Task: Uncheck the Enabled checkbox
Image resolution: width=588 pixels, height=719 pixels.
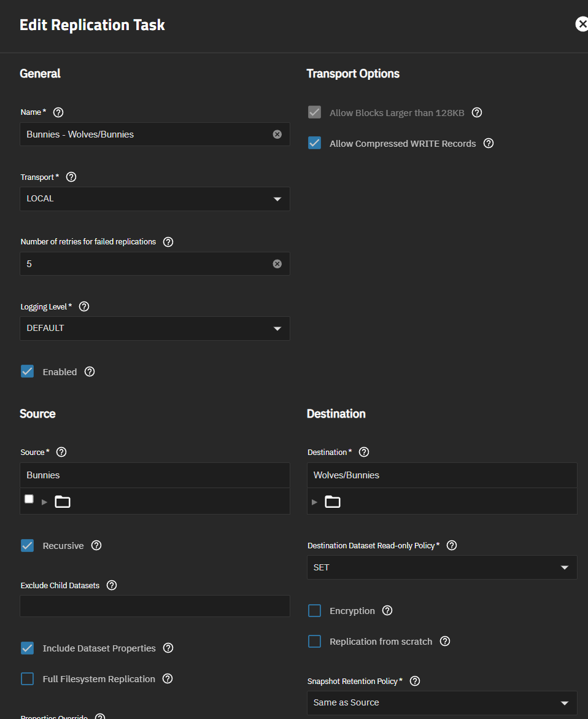Action: click(28, 371)
